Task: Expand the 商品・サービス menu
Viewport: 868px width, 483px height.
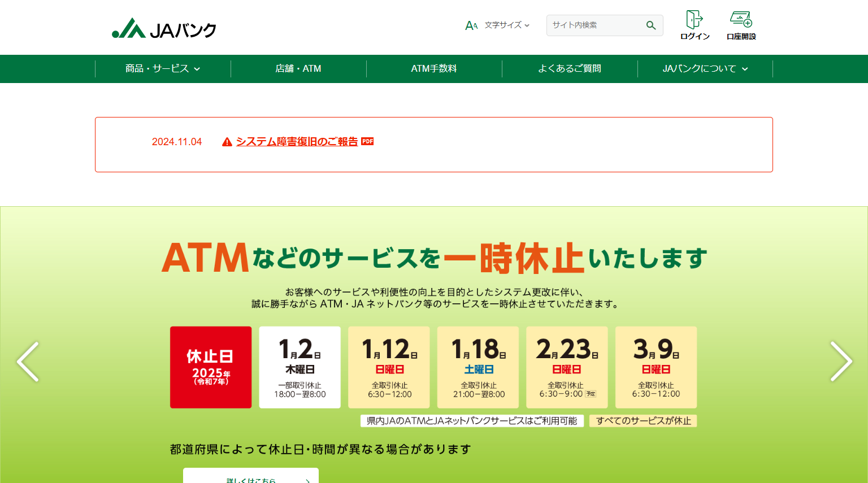Action: 163,69
